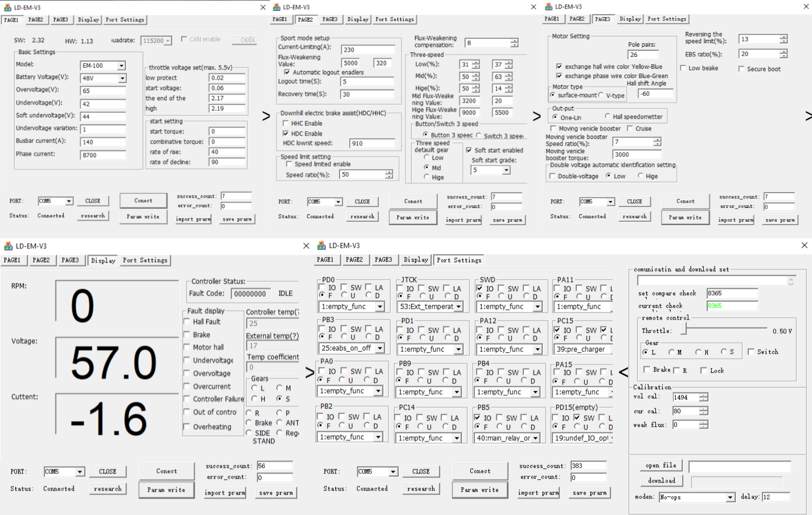812x515 pixels.
Task: Click the remote control Throttle slider
Action: 687,330
